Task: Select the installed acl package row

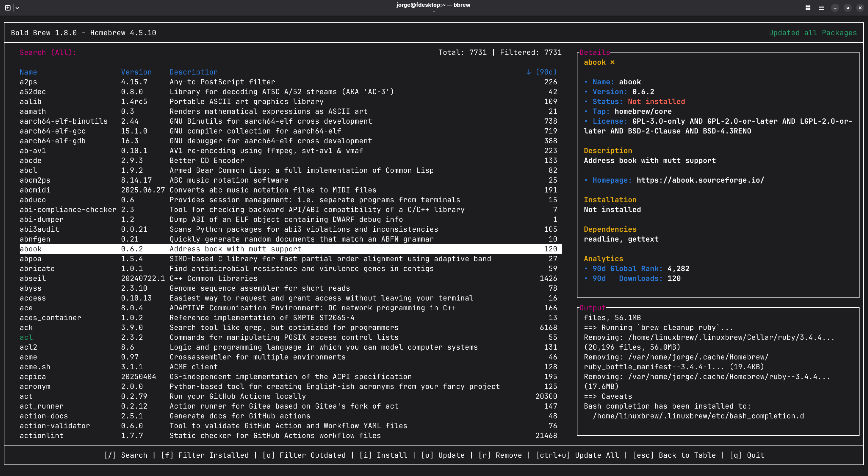Action: click(x=26, y=337)
